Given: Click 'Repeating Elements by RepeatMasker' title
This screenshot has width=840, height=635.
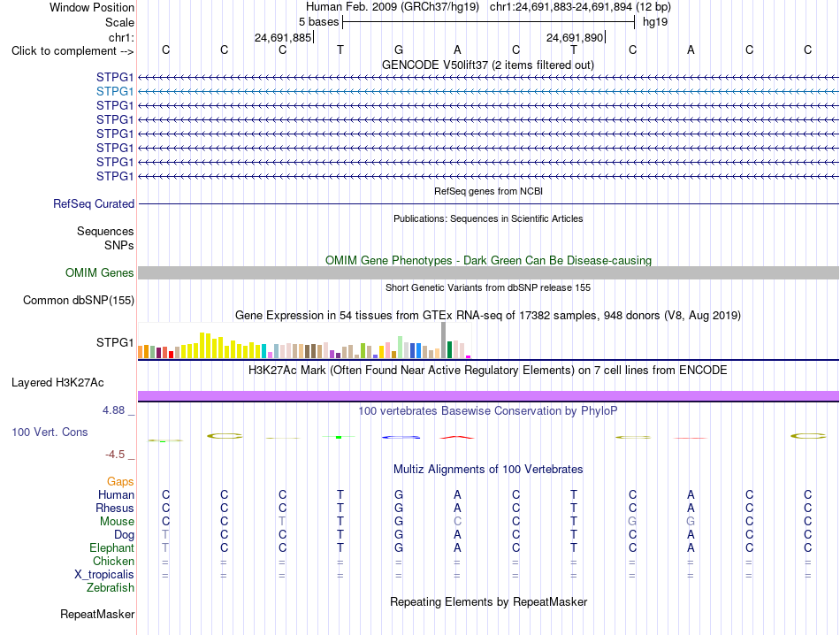Looking at the screenshot, I should tap(489, 601).
